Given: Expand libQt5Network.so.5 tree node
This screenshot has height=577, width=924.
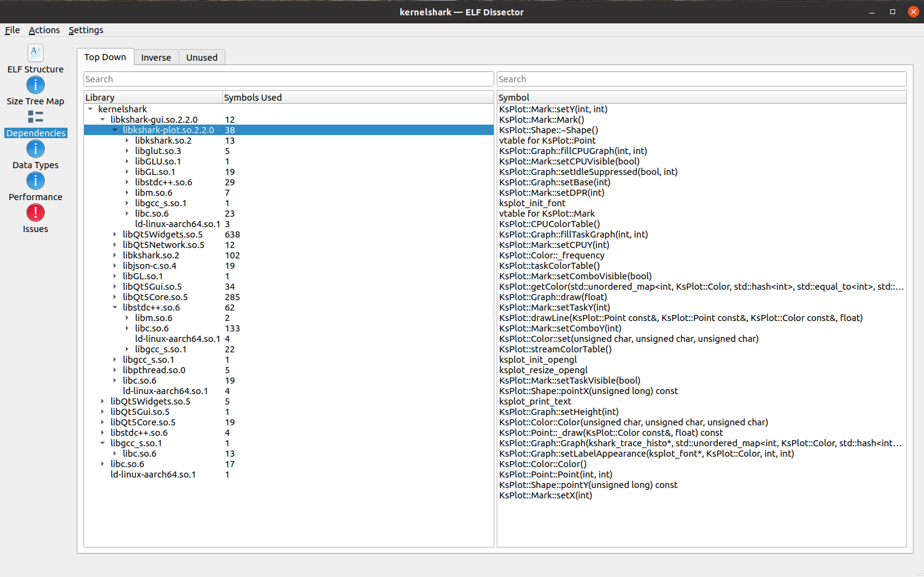Looking at the screenshot, I should point(115,245).
